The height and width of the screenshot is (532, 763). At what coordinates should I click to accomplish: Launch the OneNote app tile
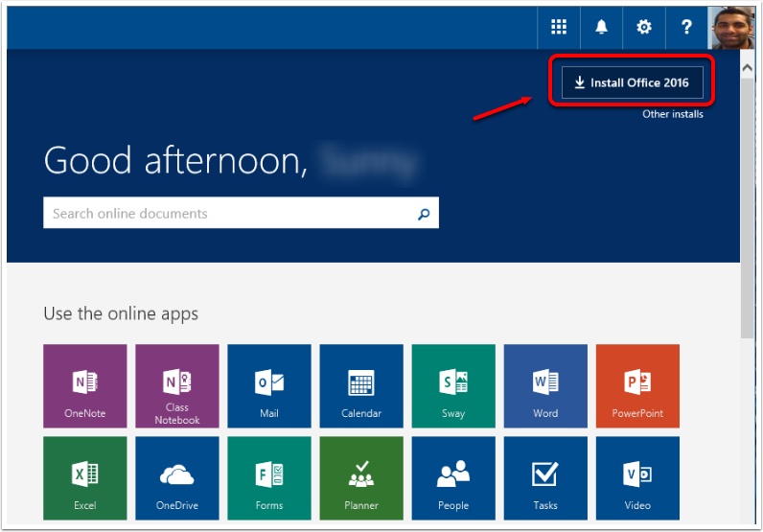pyautogui.click(x=85, y=386)
